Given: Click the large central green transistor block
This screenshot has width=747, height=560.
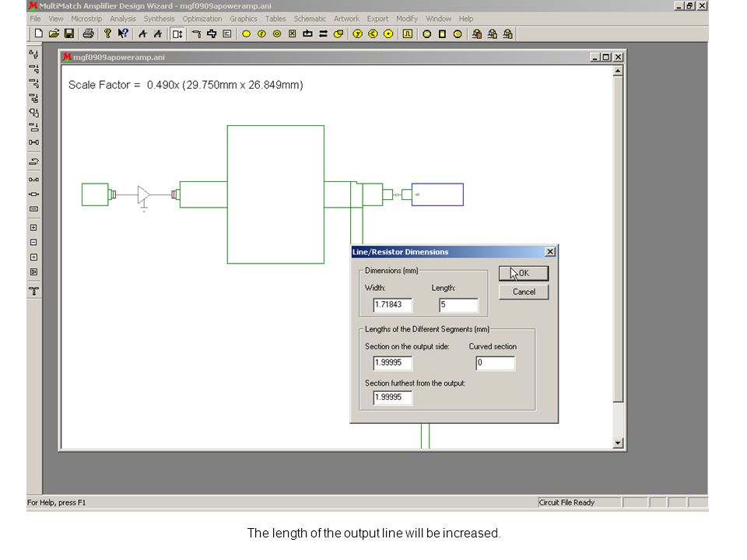Looking at the screenshot, I should point(275,194).
